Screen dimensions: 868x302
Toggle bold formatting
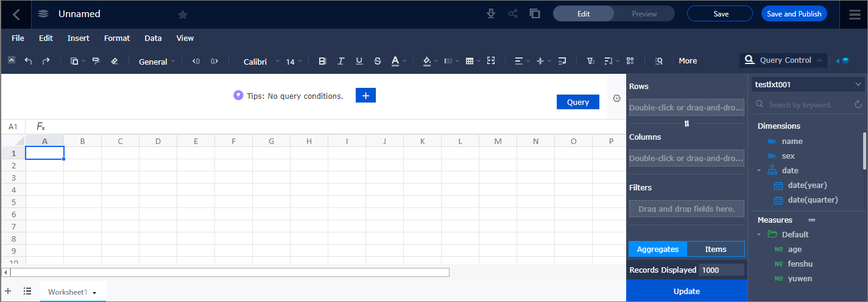[323, 61]
